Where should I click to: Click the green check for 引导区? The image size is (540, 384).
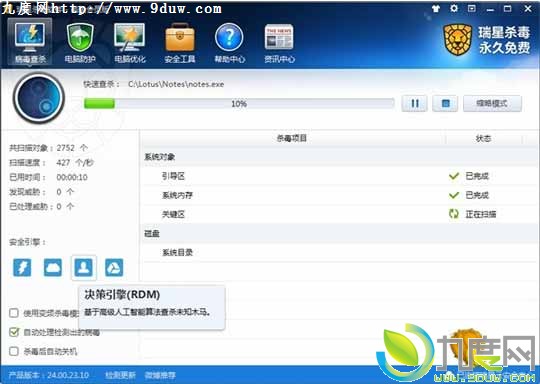click(454, 176)
